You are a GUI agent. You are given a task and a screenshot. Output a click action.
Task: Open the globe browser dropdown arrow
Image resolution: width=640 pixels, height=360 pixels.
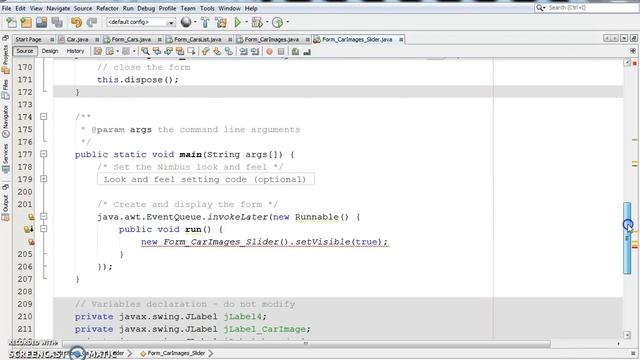tap(195, 22)
